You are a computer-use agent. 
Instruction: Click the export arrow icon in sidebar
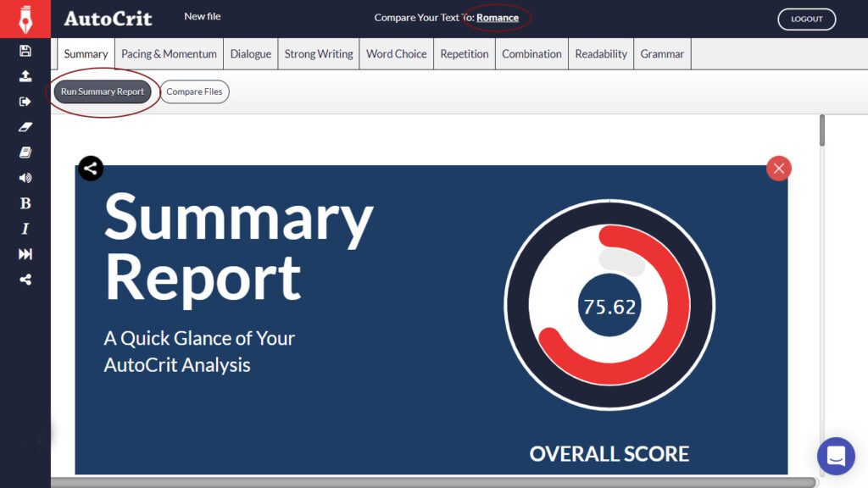(25, 102)
